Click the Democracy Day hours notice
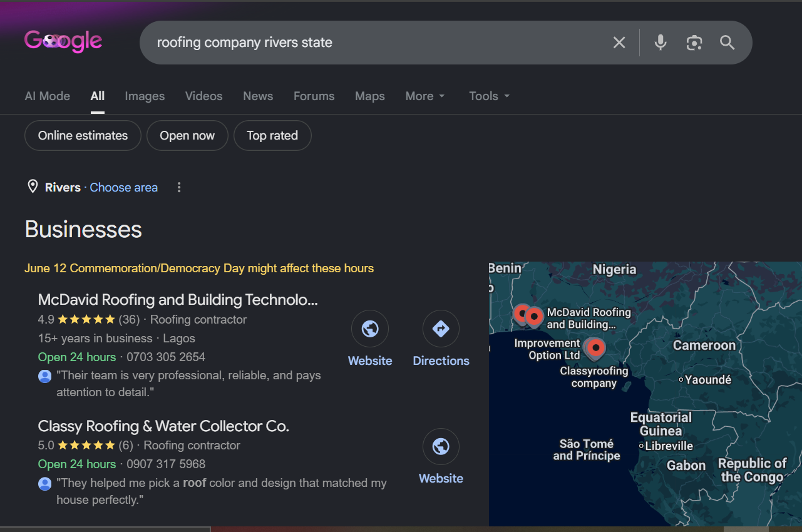 (x=199, y=268)
